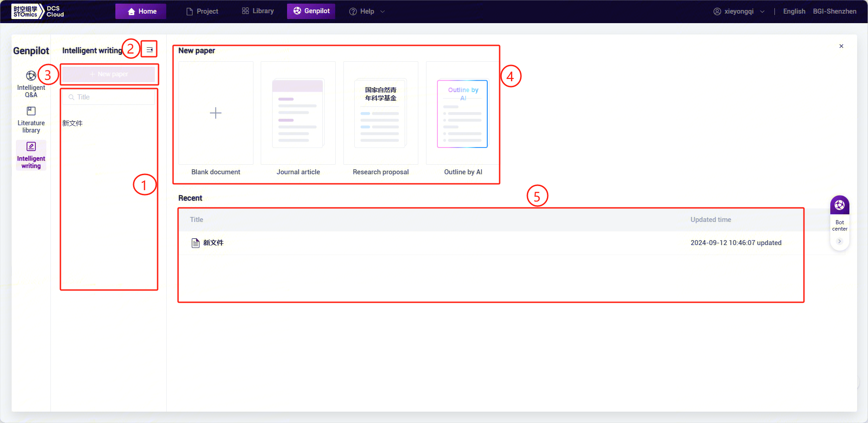Screen dimensions: 868x423
Task: Click the STOmics DCS Cloud logo
Action: click(x=38, y=11)
